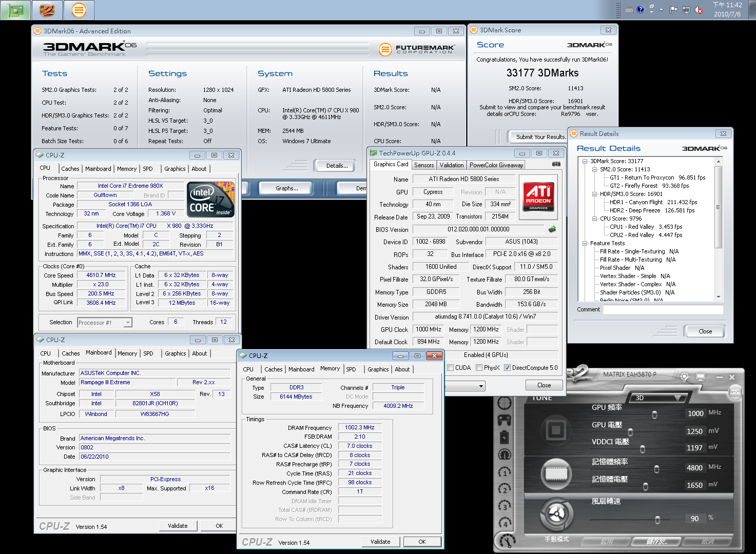
Task: Load tuner profile number 2
Action: [x=505, y=488]
